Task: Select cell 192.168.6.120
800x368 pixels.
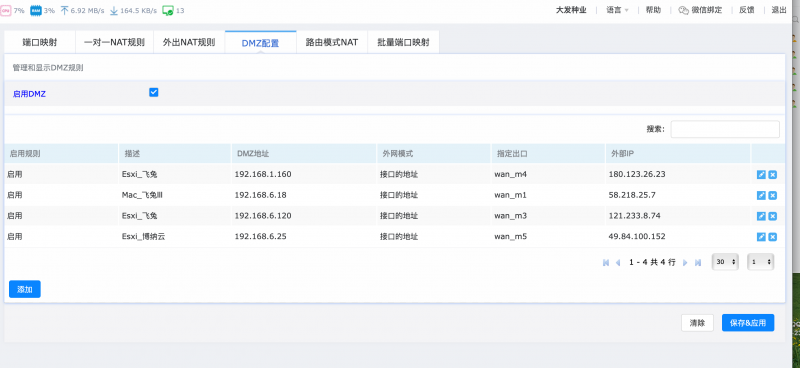Action: pos(263,216)
